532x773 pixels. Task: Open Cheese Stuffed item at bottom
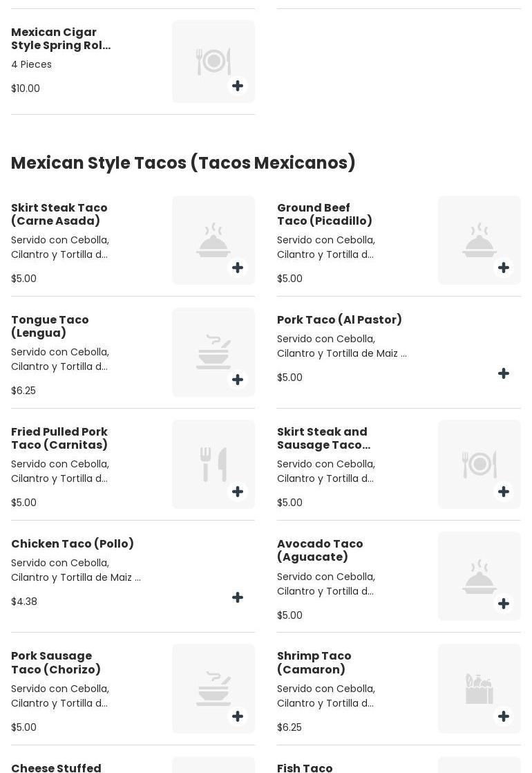(x=56, y=767)
